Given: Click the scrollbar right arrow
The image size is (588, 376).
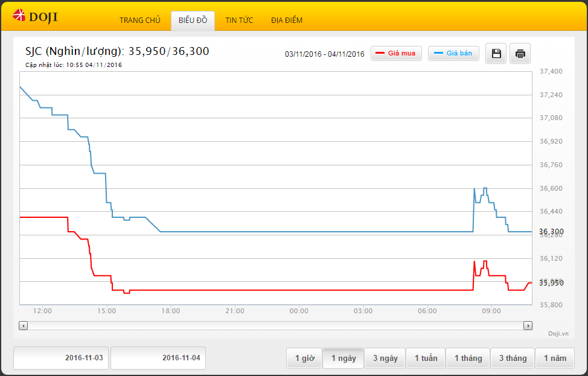Looking at the screenshot, I should (528, 326).
